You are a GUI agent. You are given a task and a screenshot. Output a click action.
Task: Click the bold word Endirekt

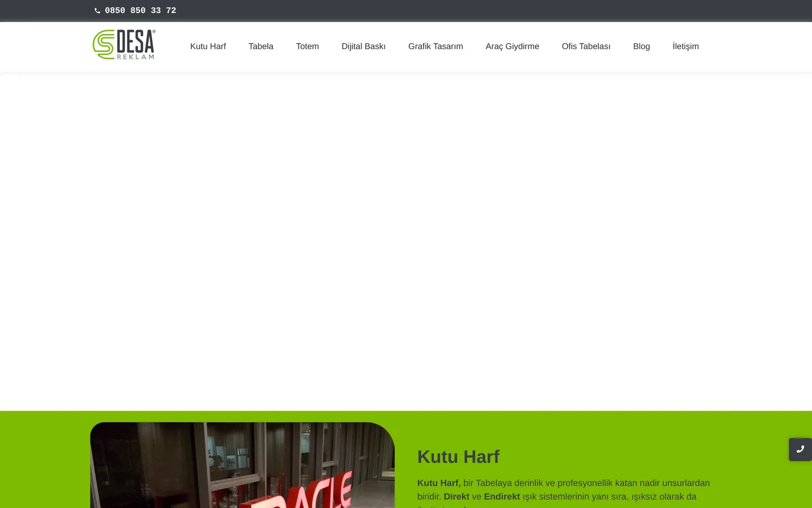tap(502, 497)
